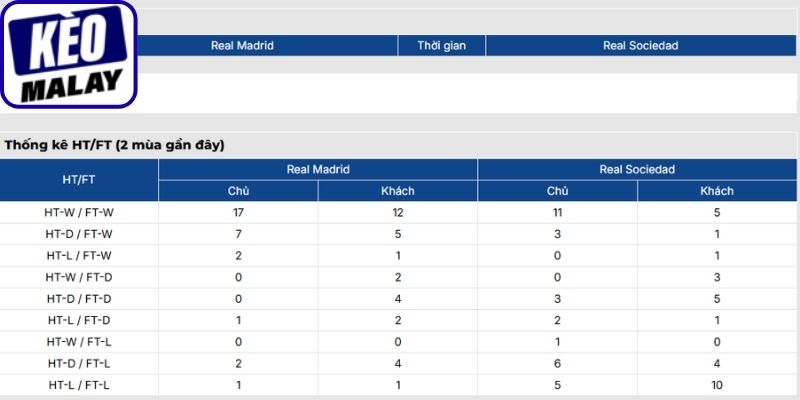Screen dimensions: 800x400
Task: Select the Real Madrid header in top table
Action: (242, 45)
